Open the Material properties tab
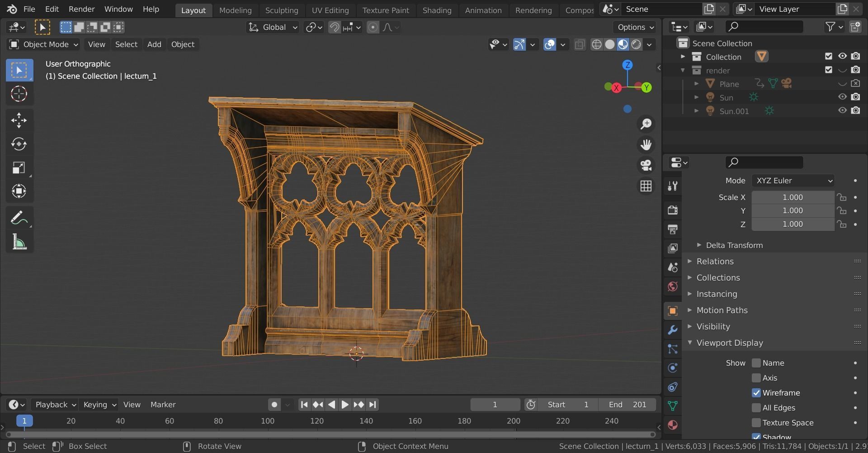Screen dimensions: 868x453 pyautogui.click(x=673, y=424)
